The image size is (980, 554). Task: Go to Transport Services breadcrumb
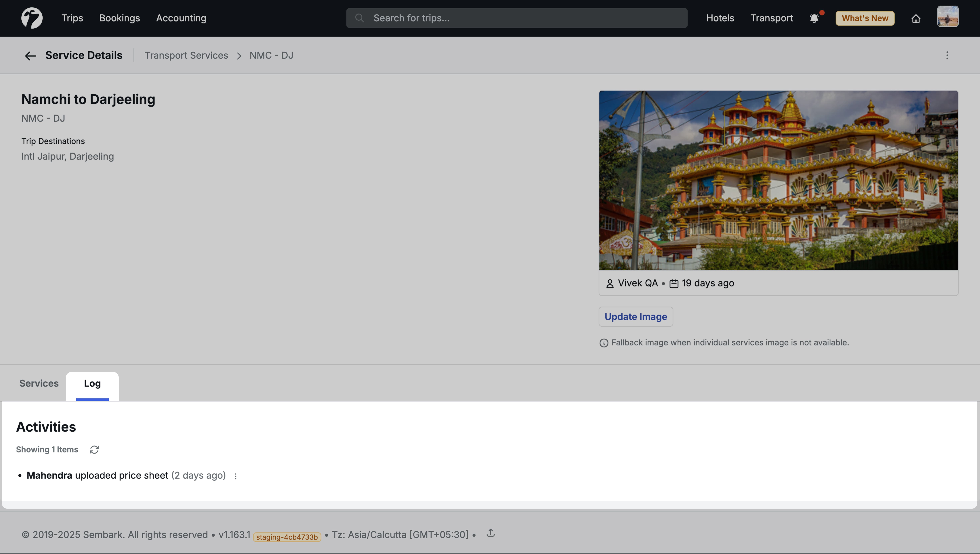(x=186, y=55)
